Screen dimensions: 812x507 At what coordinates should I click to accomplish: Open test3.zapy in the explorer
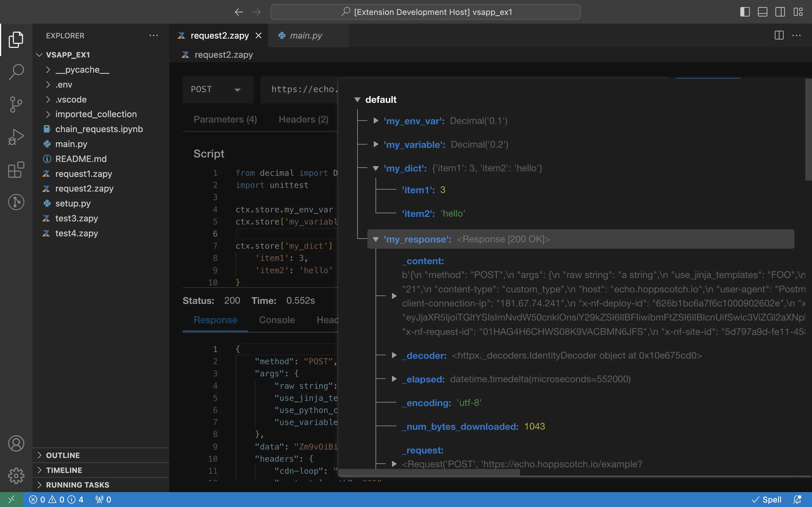[76, 218]
